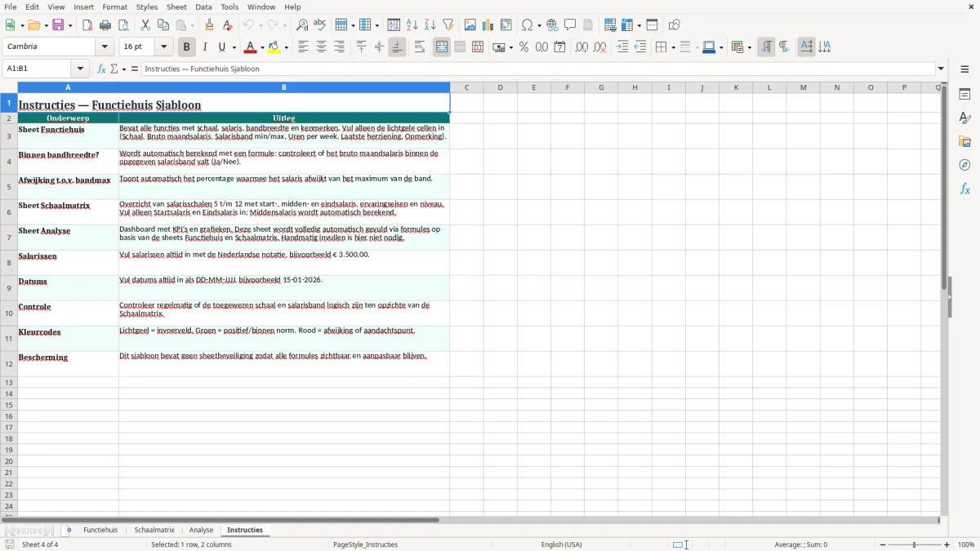Sort Ascending icon
Viewport: 980px width, 551px height.
coord(412,25)
